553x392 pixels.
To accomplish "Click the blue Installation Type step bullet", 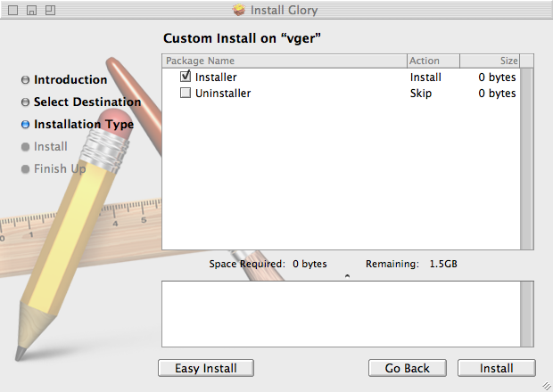I will click(x=25, y=125).
